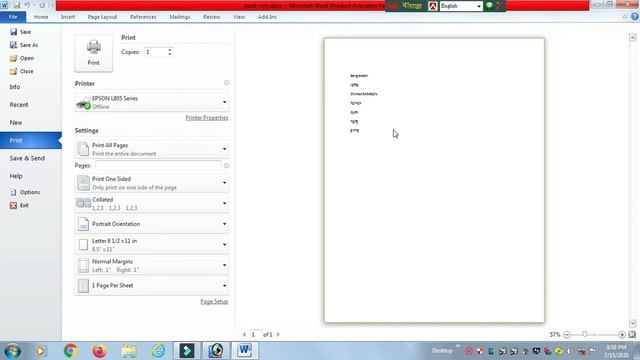Open the English language dropdown
The height and width of the screenshot is (360, 640).
click(x=461, y=6)
